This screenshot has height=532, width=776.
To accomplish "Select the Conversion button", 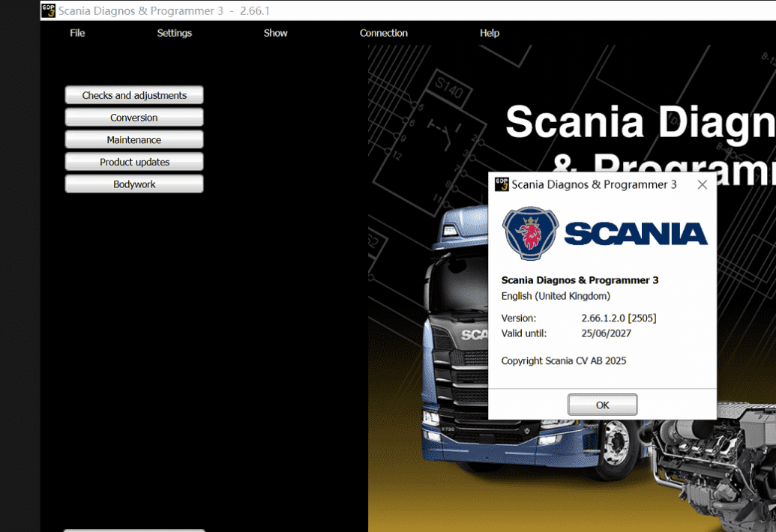I will pyautogui.click(x=134, y=117).
